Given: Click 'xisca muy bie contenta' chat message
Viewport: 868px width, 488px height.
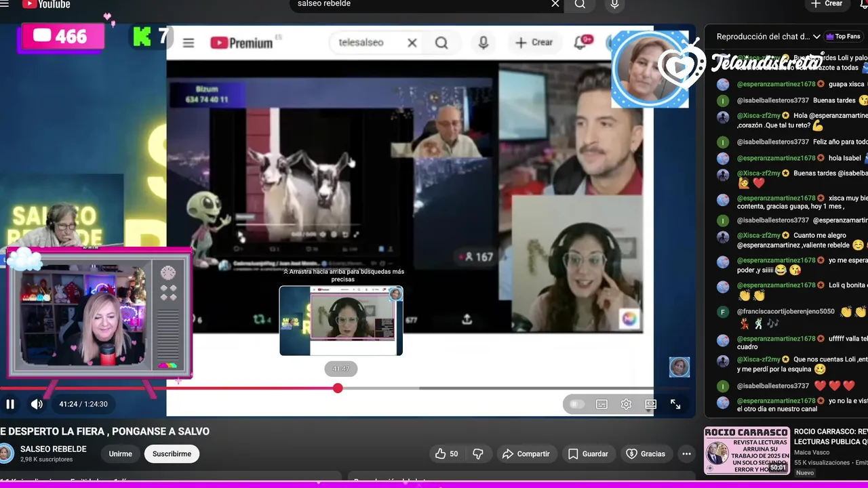Looking at the screenshot, I should (802, 202).
